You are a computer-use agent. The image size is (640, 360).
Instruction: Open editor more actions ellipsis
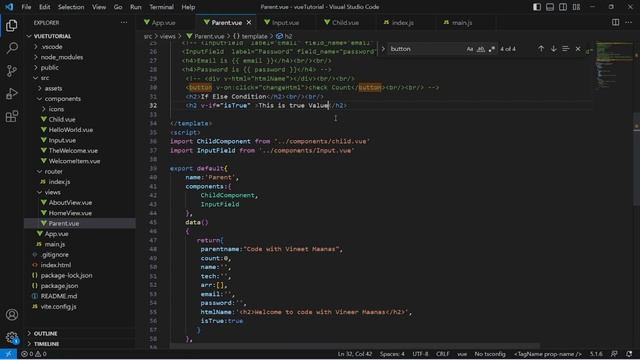pos(628,22)
